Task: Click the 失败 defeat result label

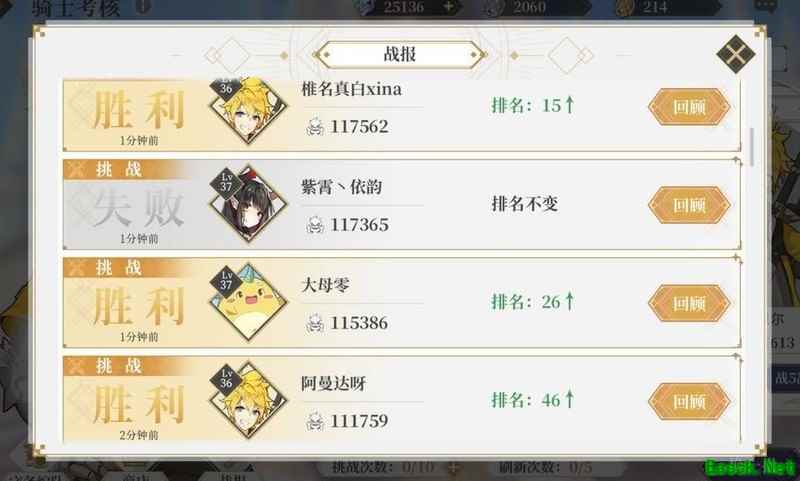Action: (138, 208)
